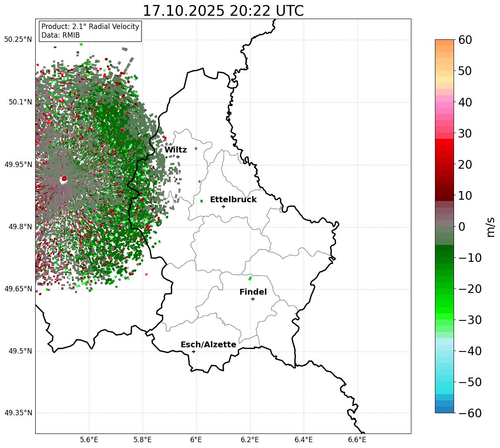The width and height of the screenshot is (500, 448).
Task: Click the title text 17.10.2025 20:22 UTC
Action: [223, 11]
